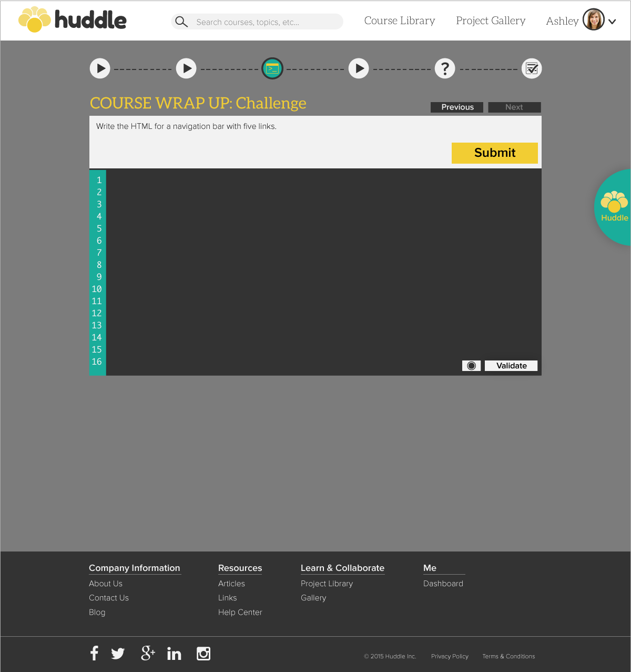Screen dimensions: 631x672
Task: Select the code challenge step icon
Action: point(272,68)
